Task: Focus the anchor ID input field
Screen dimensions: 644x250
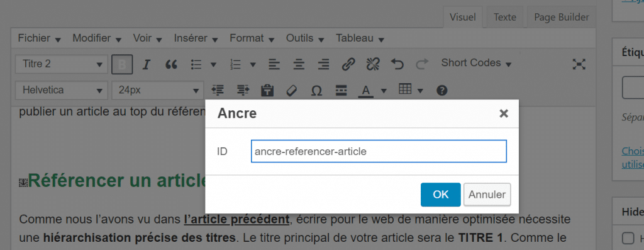Action: (x=379, y=151)
